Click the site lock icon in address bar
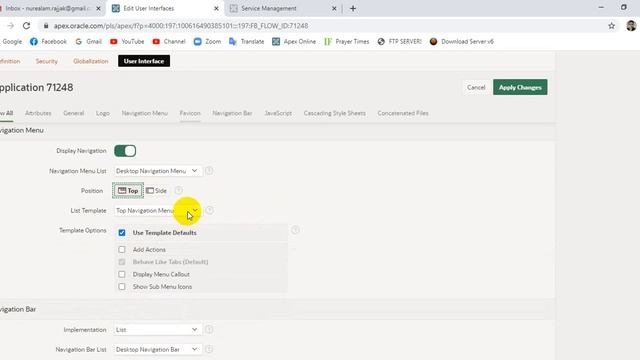The height and width of the screenshot is (360, 640). pos(46,26)
